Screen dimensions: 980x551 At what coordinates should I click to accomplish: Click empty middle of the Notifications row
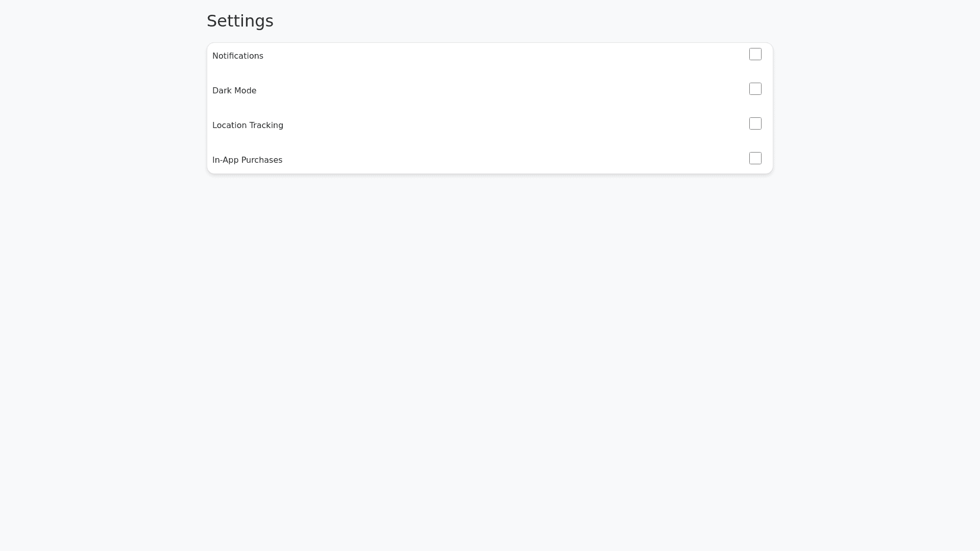(x=490, y=56)
